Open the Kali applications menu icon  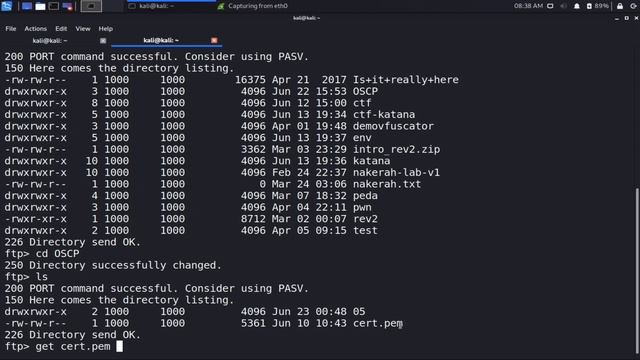click(7, 6)
